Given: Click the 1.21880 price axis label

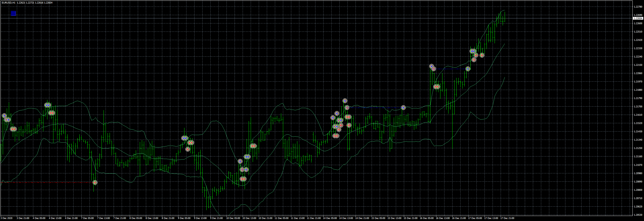Looking at the screenshot, I should (637, 90).
